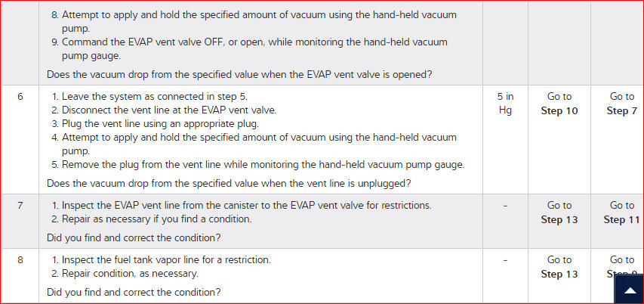Click the question about EVAP vent valve opened
This screenshot has width=644, height=304.
click(x=239, y=75)
